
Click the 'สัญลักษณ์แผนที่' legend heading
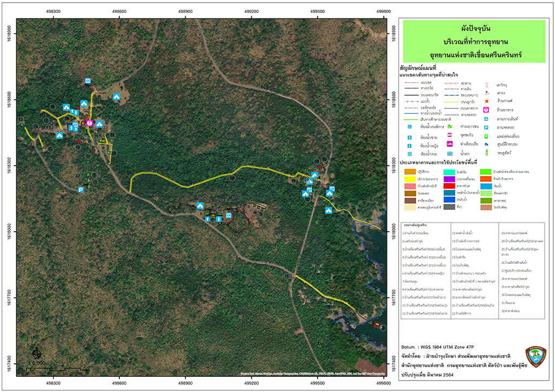tap(418, 68)
